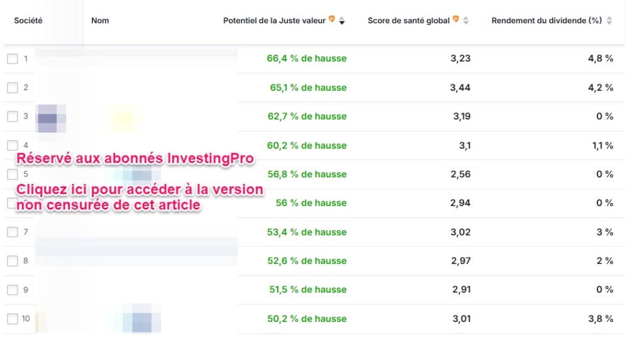Click the "66,4 % de hausse" value

306,59
